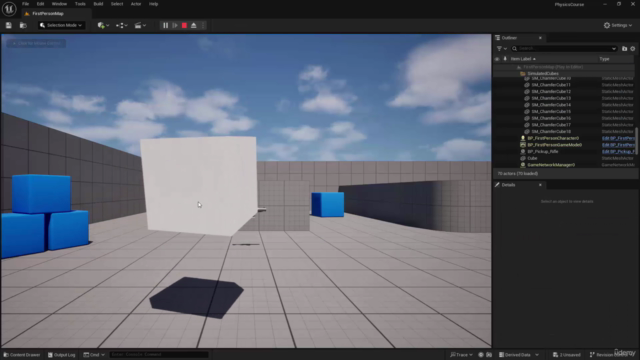Click the Outliner search field
Screen dimensions: 640x360
click(x=564, y=49)
